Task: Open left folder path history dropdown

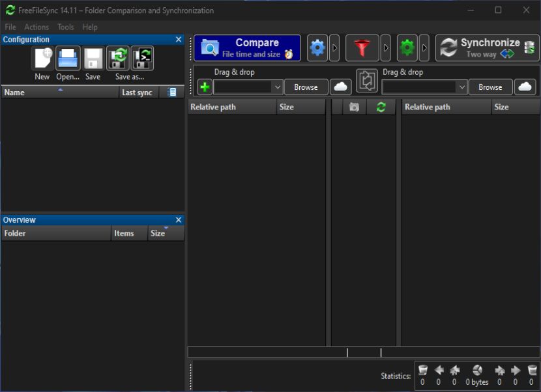Action: click(278, 87)
